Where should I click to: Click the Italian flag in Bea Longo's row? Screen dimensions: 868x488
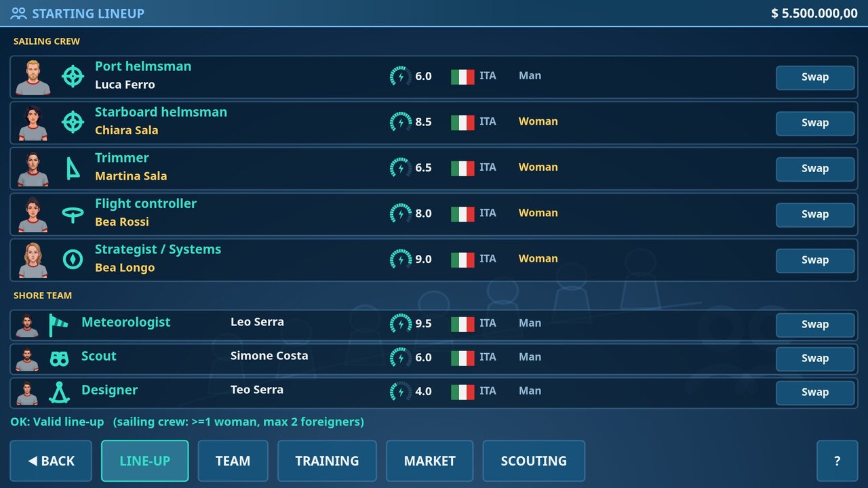click(x=462, y=260)
